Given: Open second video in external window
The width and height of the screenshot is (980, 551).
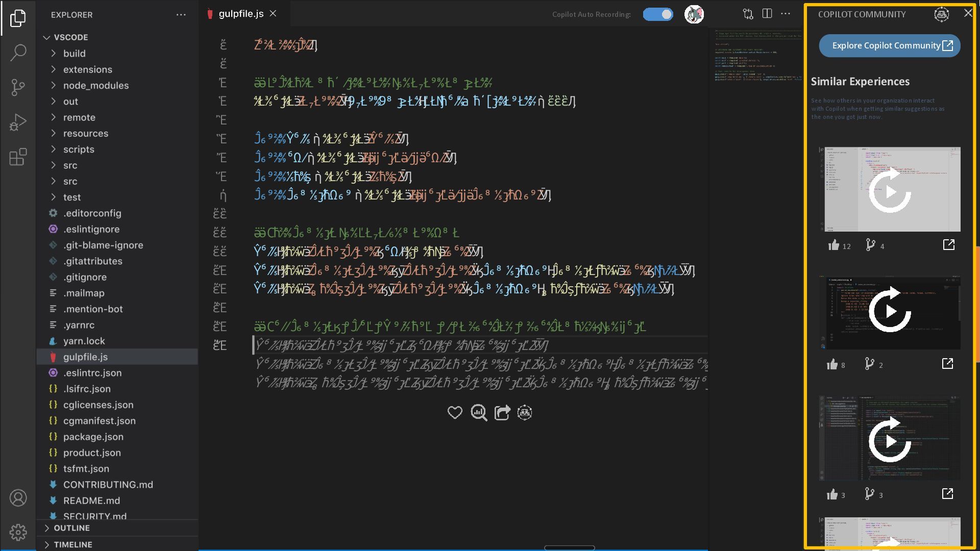Looking at the screenshot, I should click(x=947, y=364).
